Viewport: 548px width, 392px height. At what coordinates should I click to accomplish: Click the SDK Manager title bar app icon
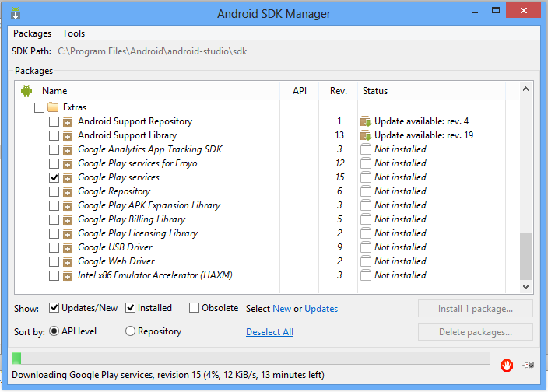[16, 14]
